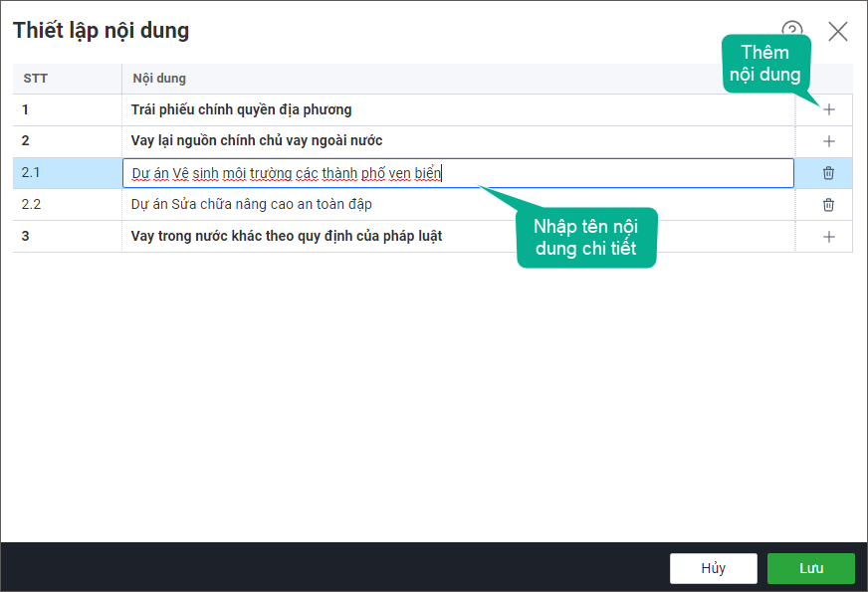Click the Dự án Vệ sinh môi trường text field
The height and width of the screenshot is (592, 868).
pyautogui.click(x=458, y=173)
